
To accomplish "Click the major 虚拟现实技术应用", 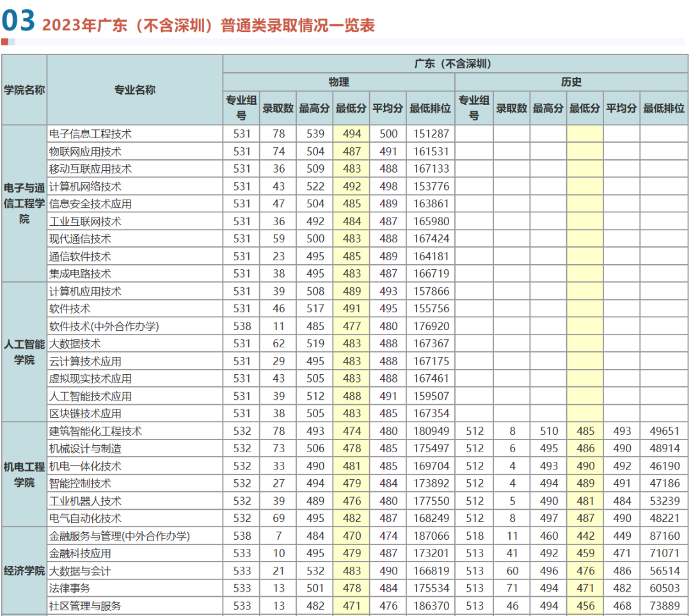I will 90,379.
